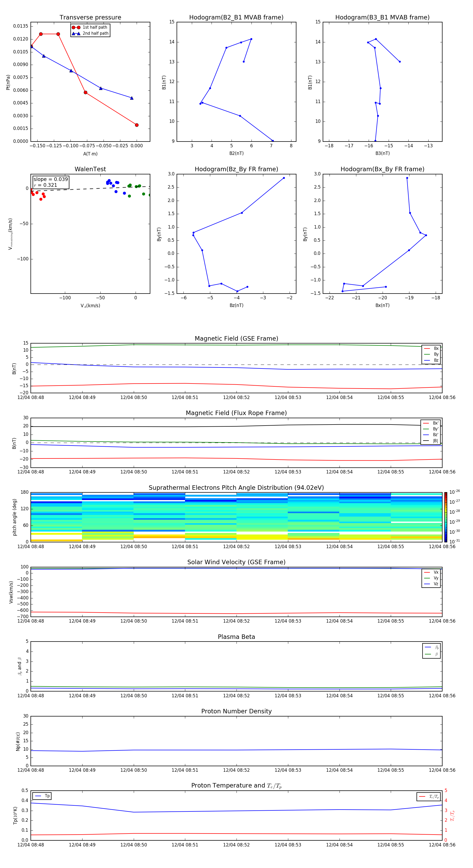Click the Bx legend entry in GSE panel
The width and height of the screenshot is (473, 868).
431,349
